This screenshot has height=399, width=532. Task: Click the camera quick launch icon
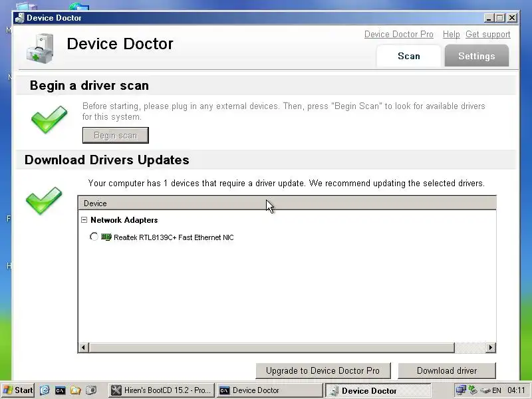pyautogui.click(x=91, y=390)
